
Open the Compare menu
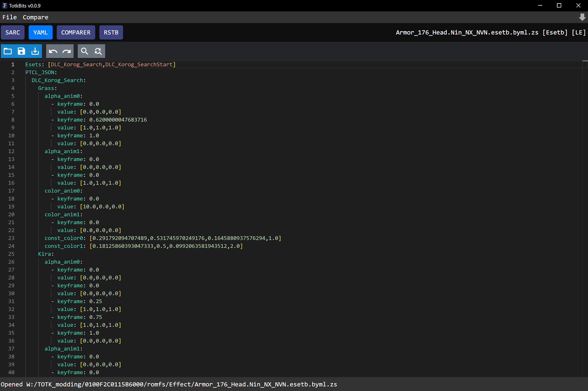pyautogui.click(x=36, y=17)
